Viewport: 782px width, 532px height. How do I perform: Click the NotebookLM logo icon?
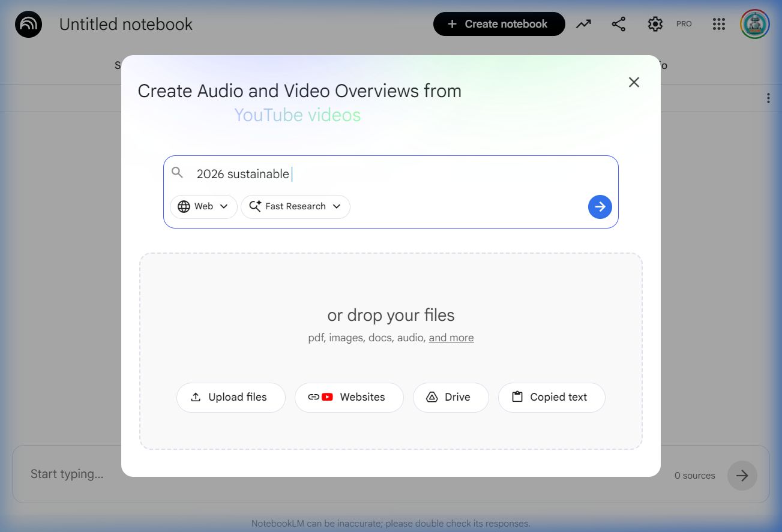tap(28, 25)
